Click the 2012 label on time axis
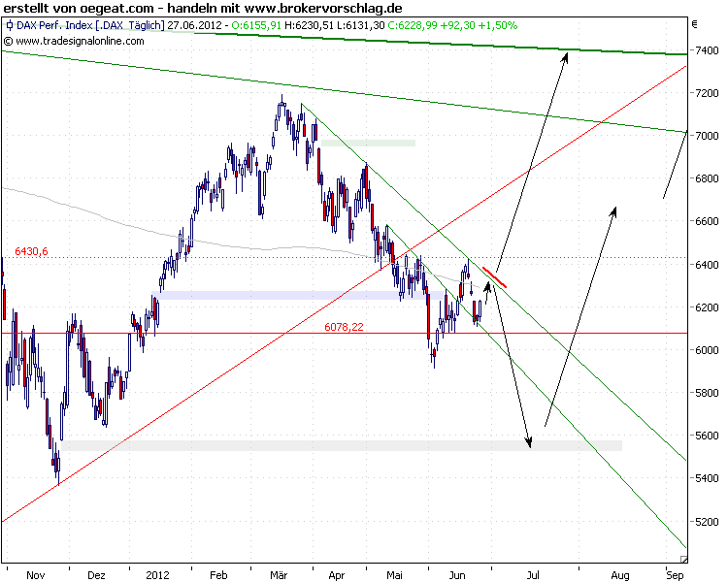The image size is (728, 582). click(x=157, y=575)
